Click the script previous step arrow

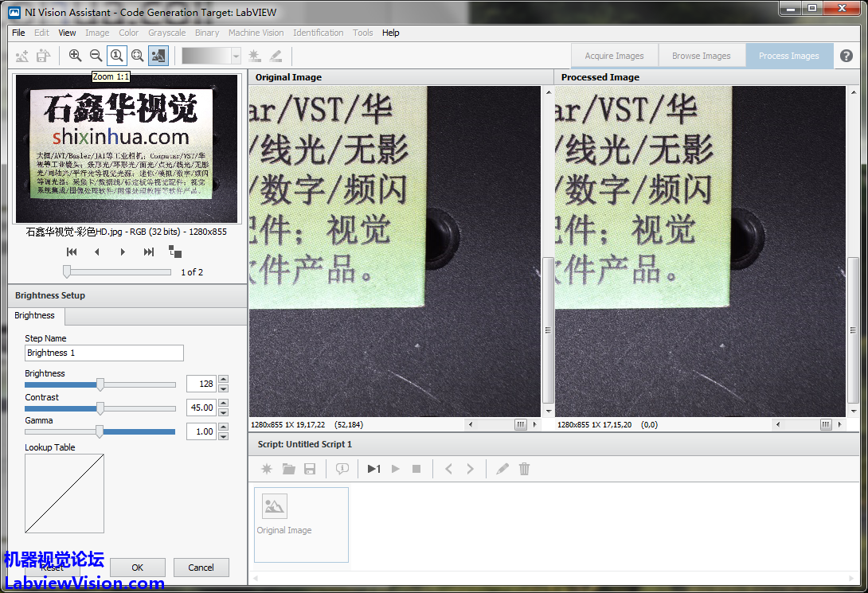coord(449,469)
